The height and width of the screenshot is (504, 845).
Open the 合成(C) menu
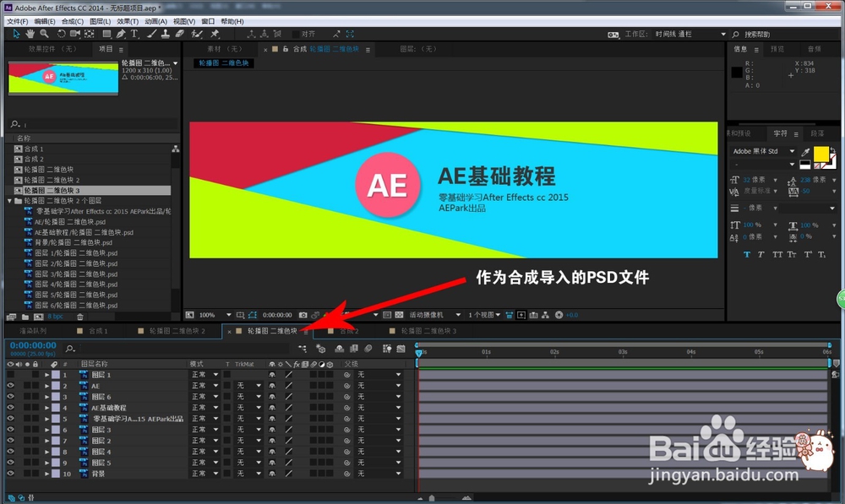[x=72, y=22]
